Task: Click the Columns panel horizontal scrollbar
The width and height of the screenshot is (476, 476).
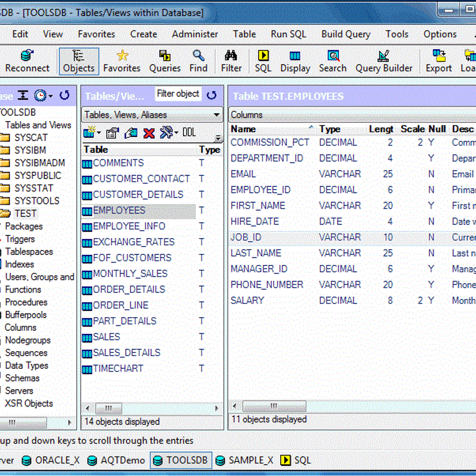Action: click(x=274, y=406)
